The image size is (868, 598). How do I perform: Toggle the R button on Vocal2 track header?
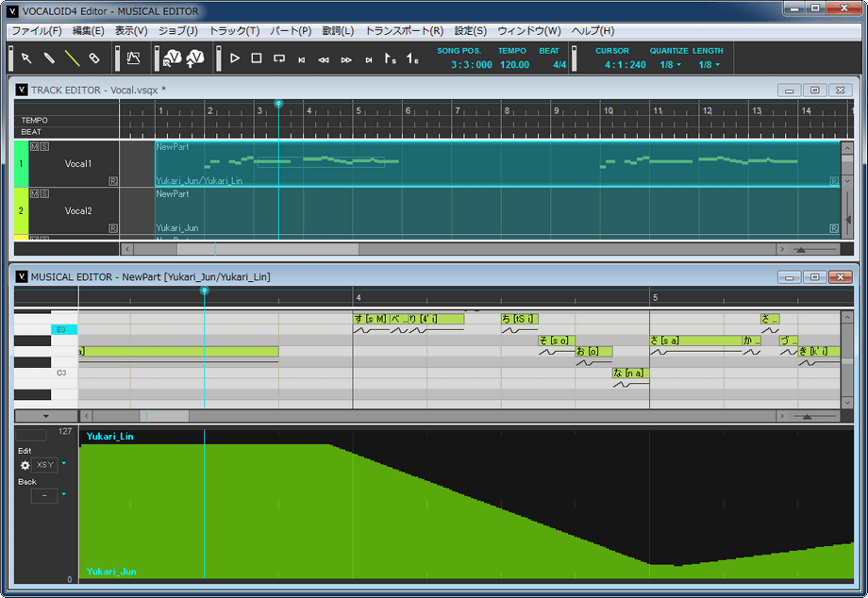(x=113, y=228)
